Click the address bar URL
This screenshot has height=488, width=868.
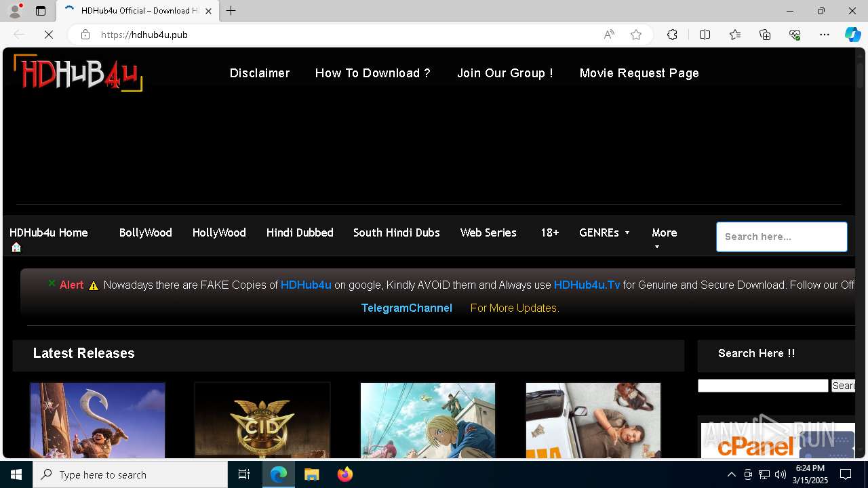coord(144,35)
